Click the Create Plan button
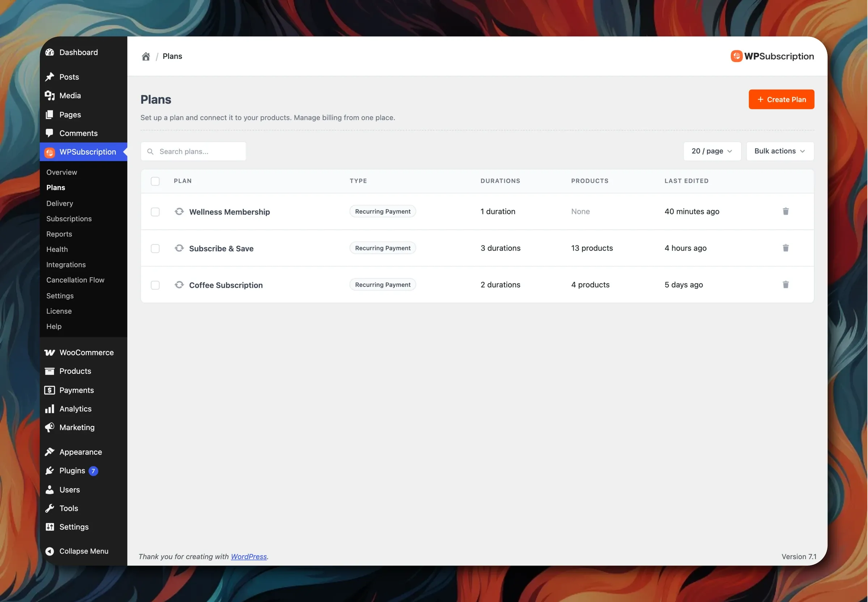Screen dimensions: 868x602 tap(781, 99)
